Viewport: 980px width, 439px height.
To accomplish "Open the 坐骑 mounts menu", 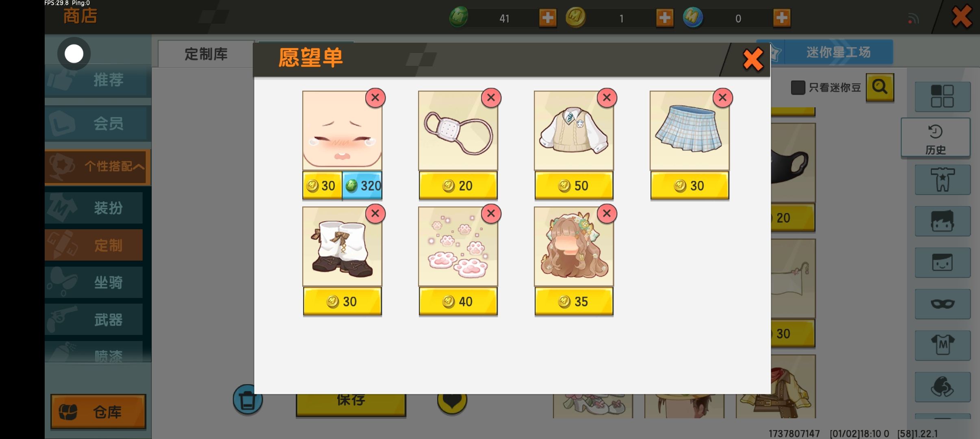I will click(94, 282).
